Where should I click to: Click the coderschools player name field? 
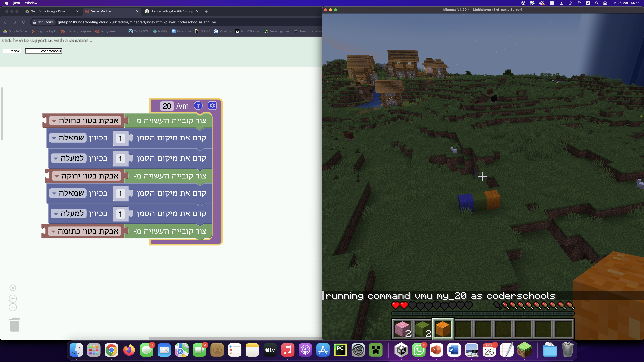pos(44,51)
